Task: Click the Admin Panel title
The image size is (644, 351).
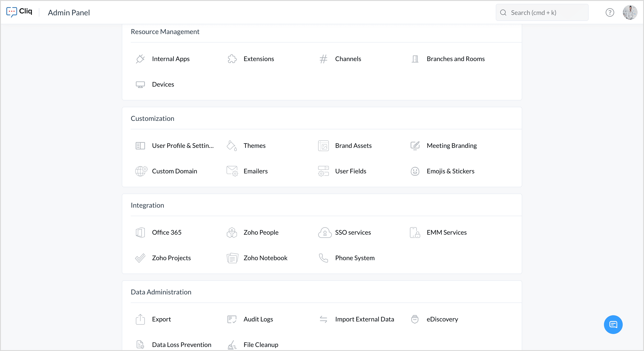Action: coord(69,13)
